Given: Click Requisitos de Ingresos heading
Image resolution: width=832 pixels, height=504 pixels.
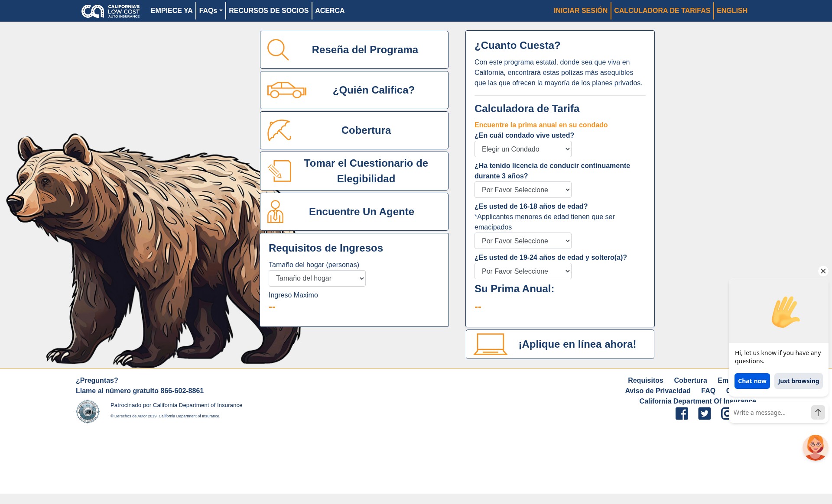Looking at the screenshot, I should [x=326, y=248].
